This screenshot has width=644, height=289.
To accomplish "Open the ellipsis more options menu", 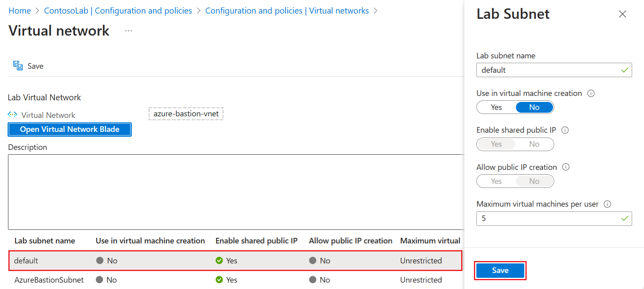I will [x=128, y=31].
